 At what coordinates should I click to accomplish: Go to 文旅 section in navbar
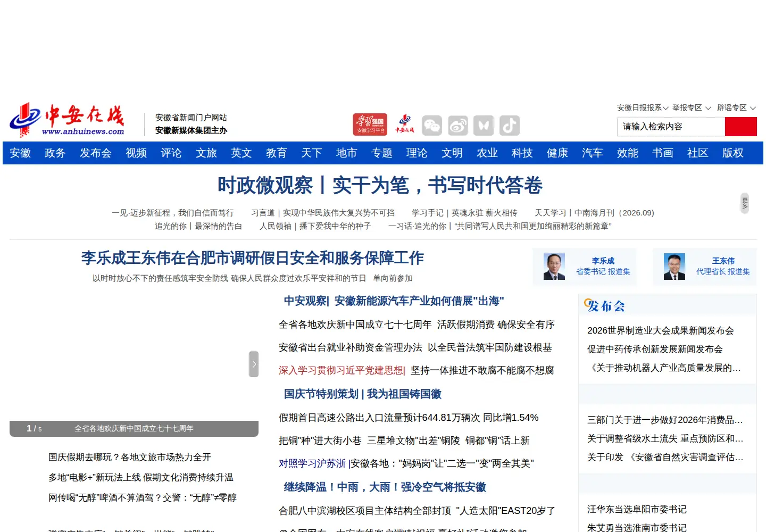206,153
